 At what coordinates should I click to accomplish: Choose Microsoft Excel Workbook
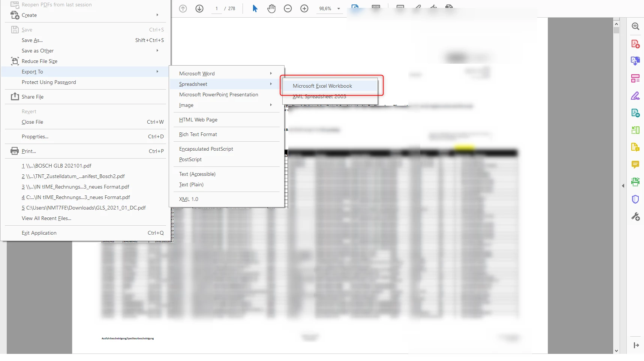click(329, 86)
